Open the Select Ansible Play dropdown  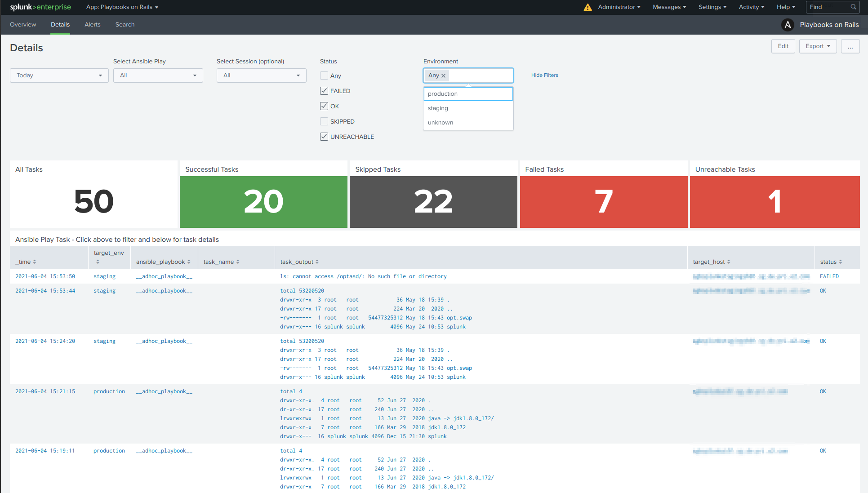point(158,76)
